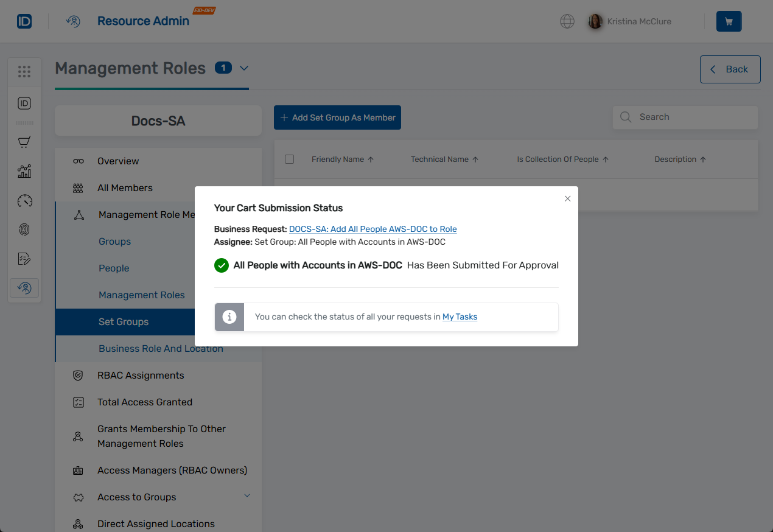The height and width of the screenshot is (532, 773).
Task: Open the tasks checklist icon in sidebar
Action: 24,259
